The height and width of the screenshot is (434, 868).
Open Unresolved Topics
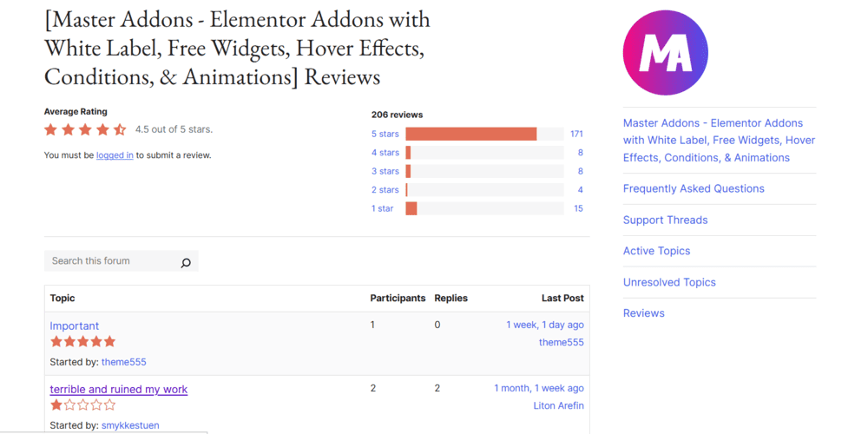coord(669,282)
